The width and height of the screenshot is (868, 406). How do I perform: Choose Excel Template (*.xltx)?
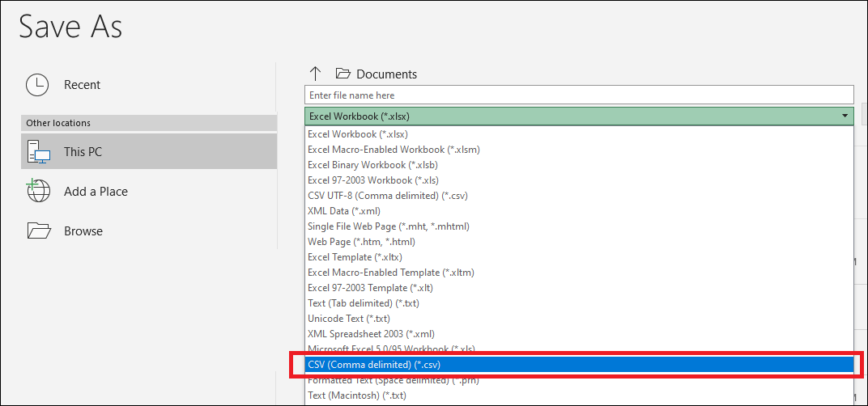point(579,257)
